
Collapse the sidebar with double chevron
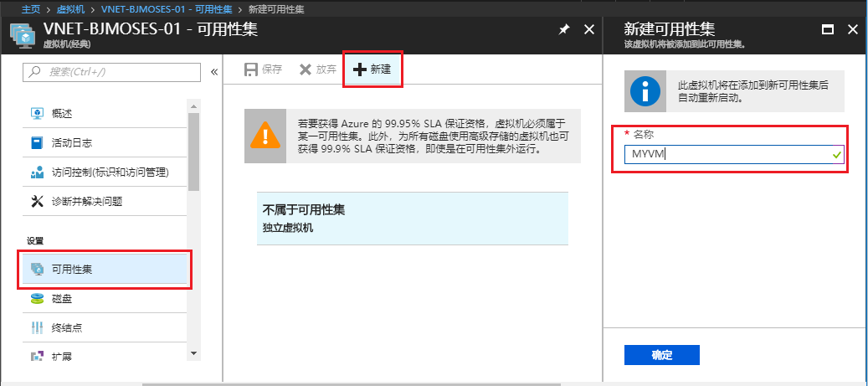(x=213, y=72)
